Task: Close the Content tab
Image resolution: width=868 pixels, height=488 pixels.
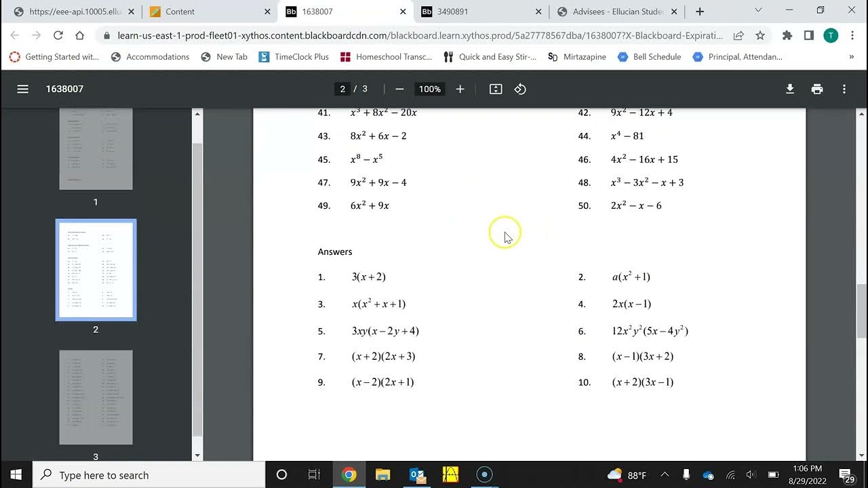Action: point(267,12)
